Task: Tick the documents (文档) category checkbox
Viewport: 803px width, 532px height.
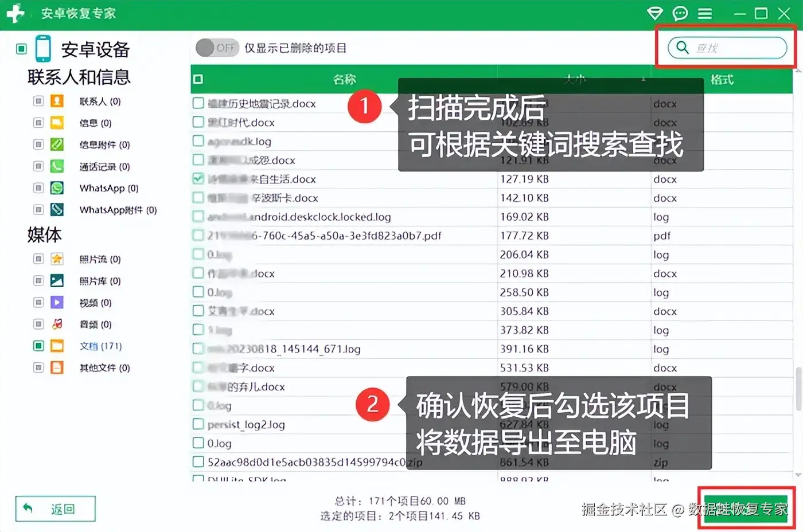Action: coord(38,346)
